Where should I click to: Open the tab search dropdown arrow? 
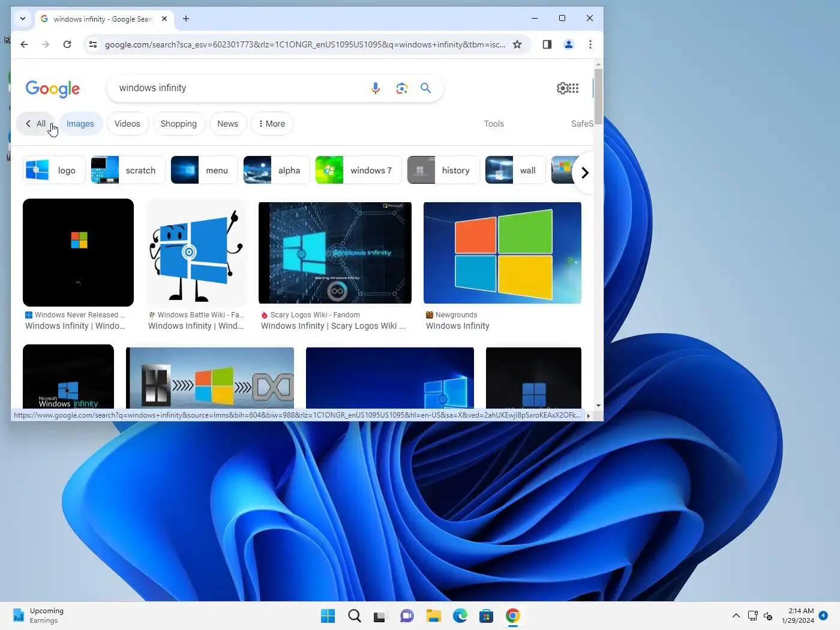tap(23, 19)
